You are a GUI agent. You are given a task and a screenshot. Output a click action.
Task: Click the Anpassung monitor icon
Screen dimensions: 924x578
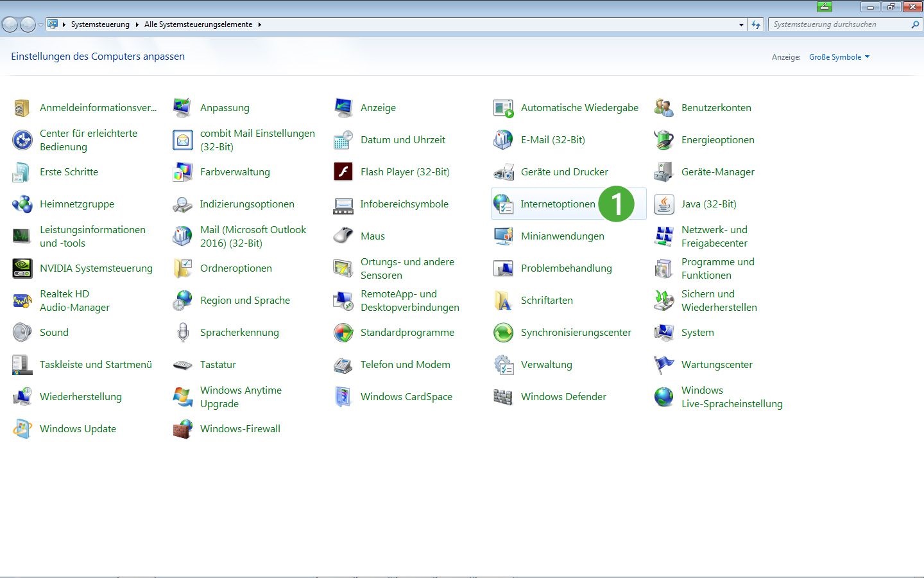coord(182,108)
